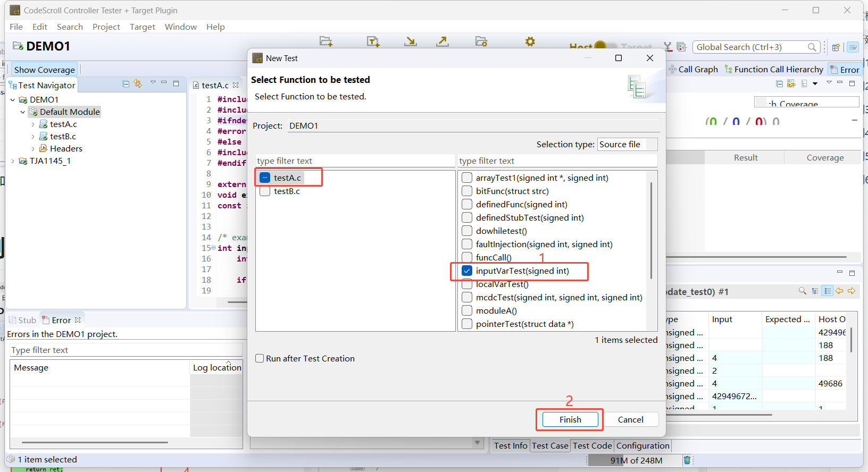Open Test Navigator view menu triangle
This screenshot has height=472, width=868.
(153, 82)
